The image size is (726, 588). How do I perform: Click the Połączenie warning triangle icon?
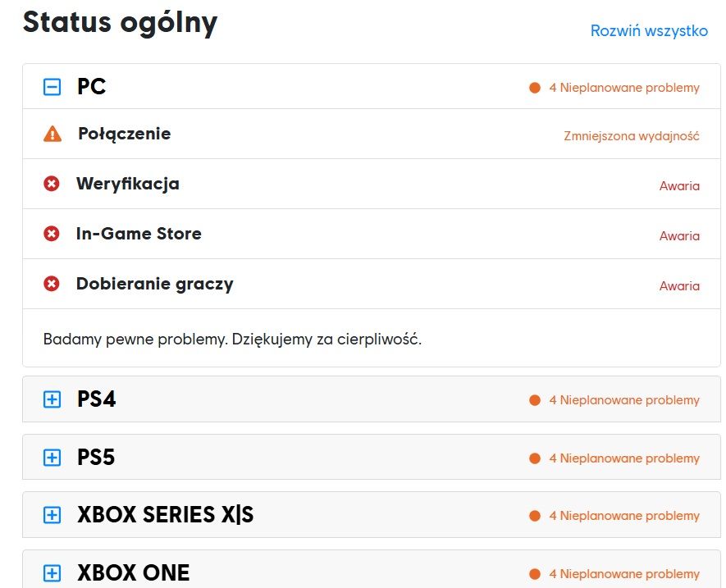[52, 134]
